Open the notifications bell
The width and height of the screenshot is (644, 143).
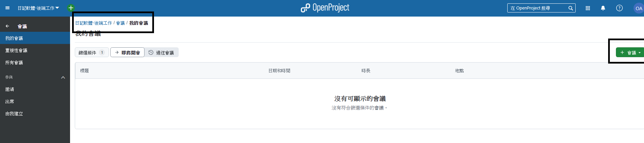point(603,8)
